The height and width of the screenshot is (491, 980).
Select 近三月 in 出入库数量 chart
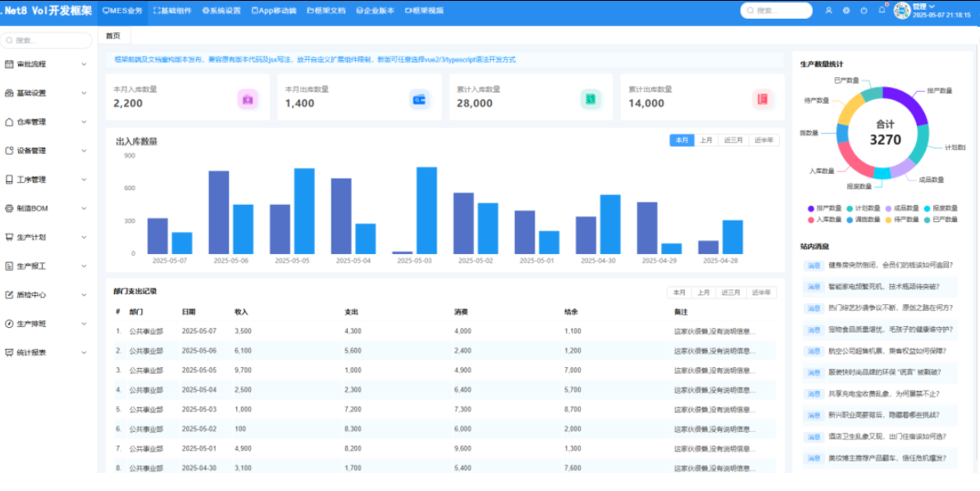point(733,140)
